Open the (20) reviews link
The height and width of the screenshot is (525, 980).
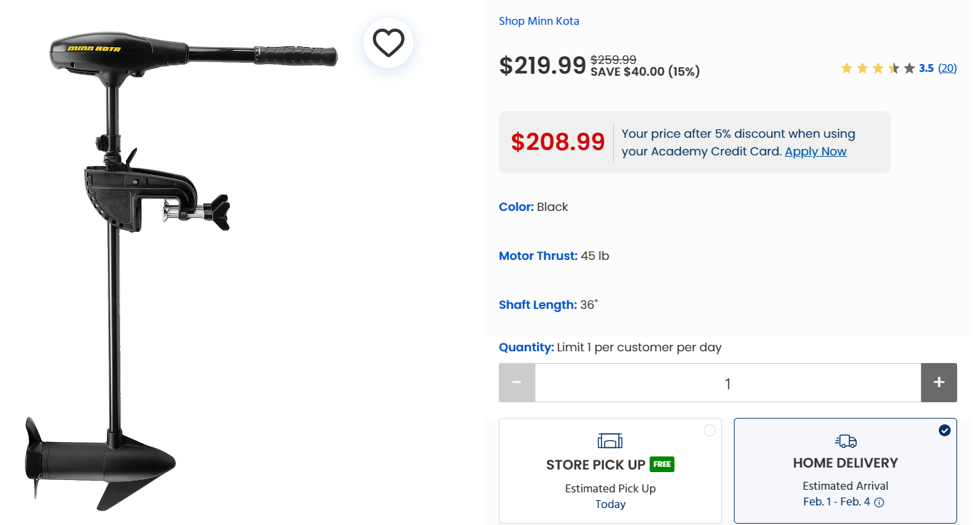click(947, 68)
